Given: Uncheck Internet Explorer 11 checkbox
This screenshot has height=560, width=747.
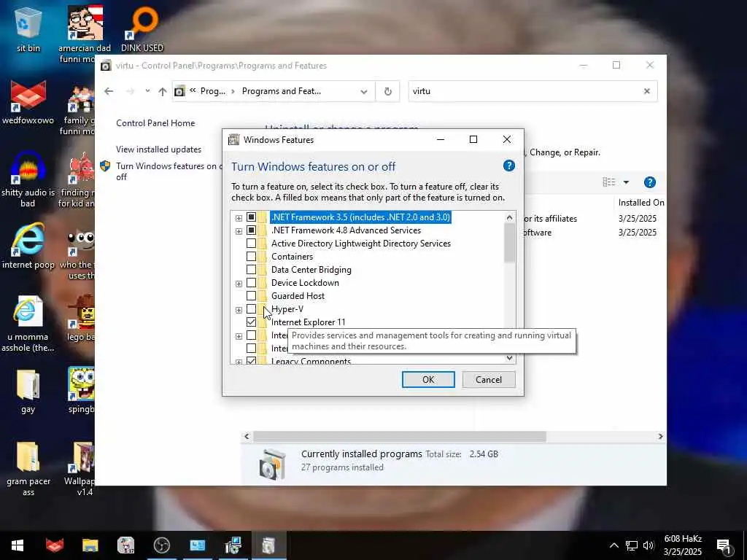Looking at the screenshot, I should pos(251,322).
